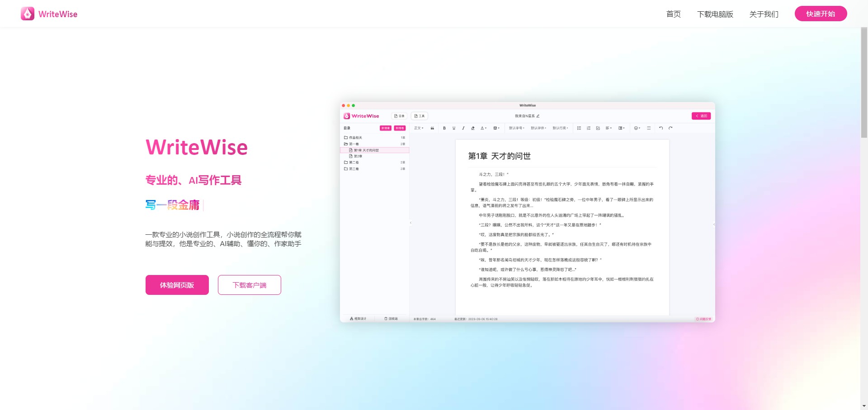This screenshot has height=410, width=868.
Task: Click the big WriteWise heading text
Action: click(197, 148)
